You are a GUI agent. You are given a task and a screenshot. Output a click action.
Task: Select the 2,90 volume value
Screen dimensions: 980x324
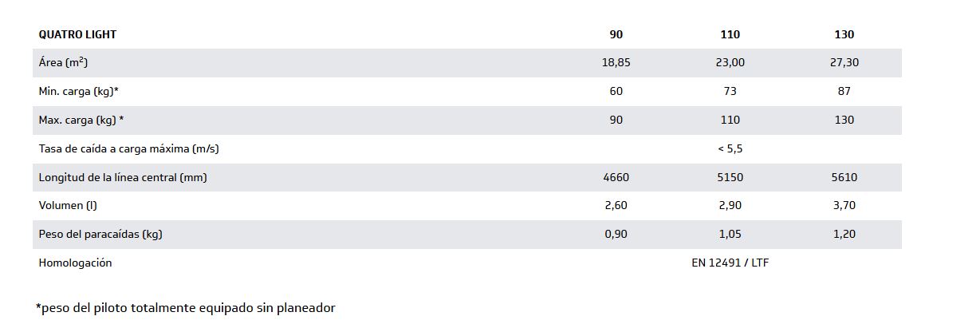[x=730, y=205]
